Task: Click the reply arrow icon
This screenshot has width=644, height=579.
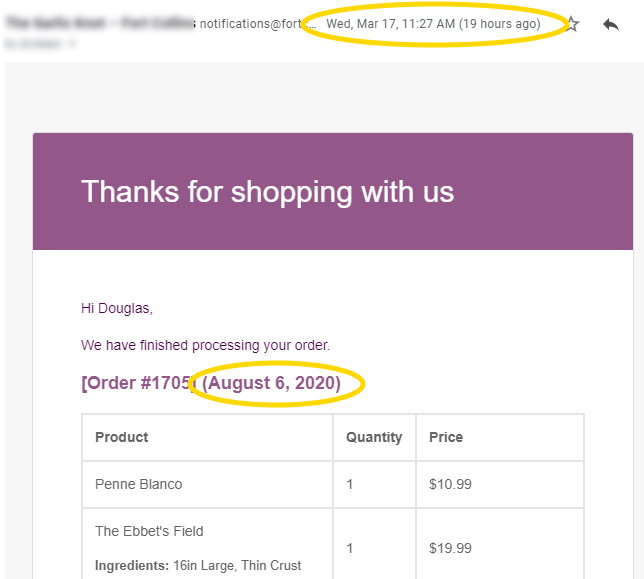Action: [611, 24]
